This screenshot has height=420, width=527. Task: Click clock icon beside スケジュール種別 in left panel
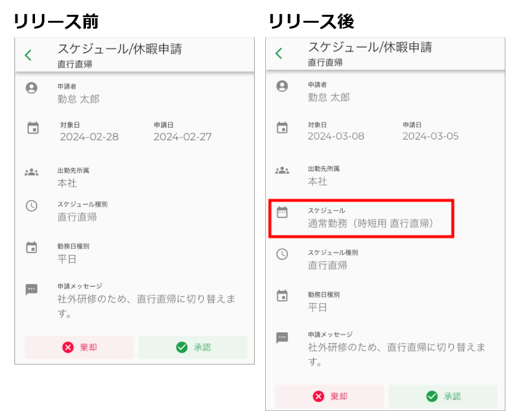pyautogui.click(x=32, y=206)
